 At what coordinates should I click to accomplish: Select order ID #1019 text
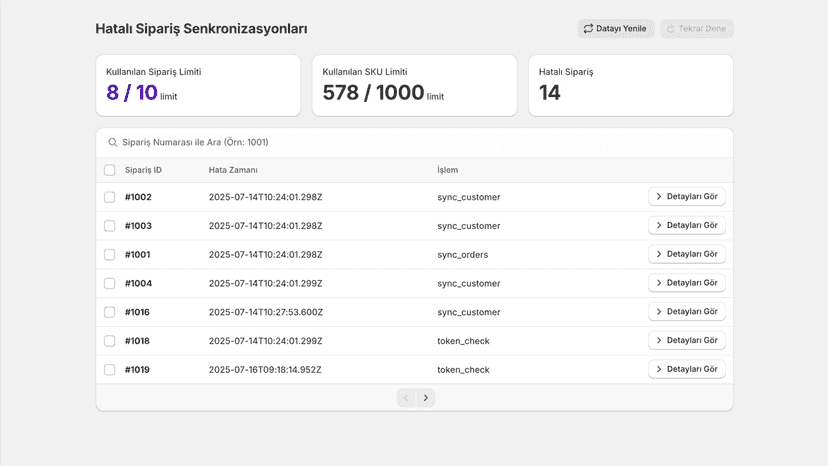coord(137,370)
